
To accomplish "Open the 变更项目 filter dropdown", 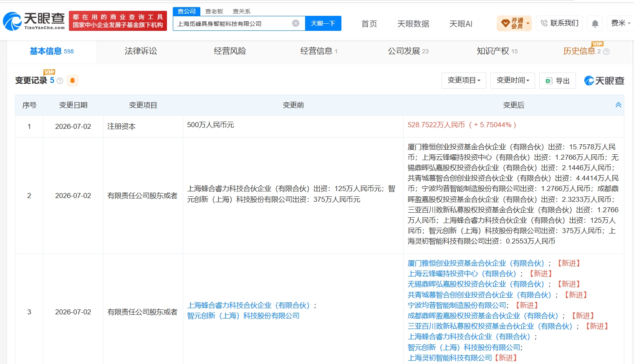I will tap(464, 80).
